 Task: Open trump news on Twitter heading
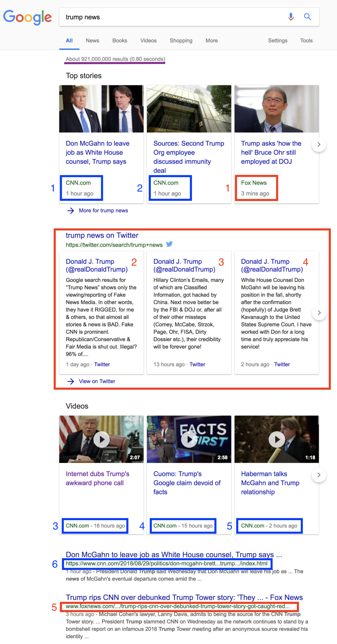pos(102,235)
